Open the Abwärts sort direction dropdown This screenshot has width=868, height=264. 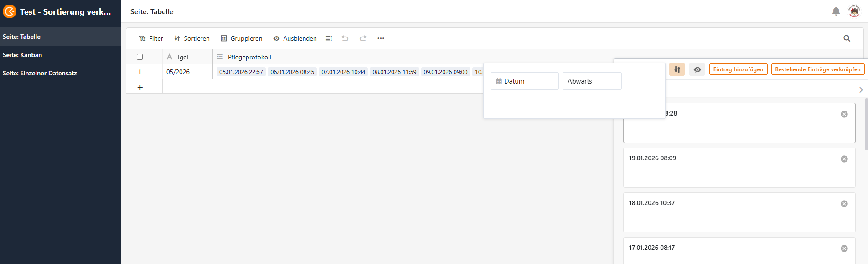591,81
